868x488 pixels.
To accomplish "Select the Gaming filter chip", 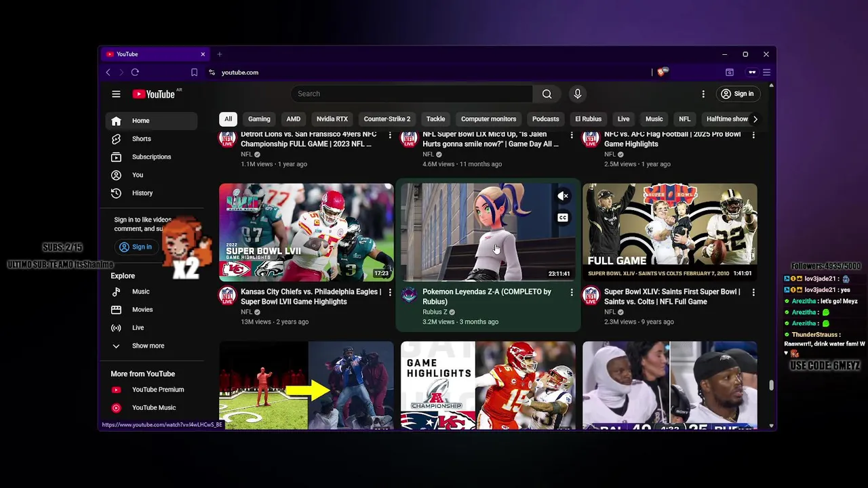I will point(259,119).
